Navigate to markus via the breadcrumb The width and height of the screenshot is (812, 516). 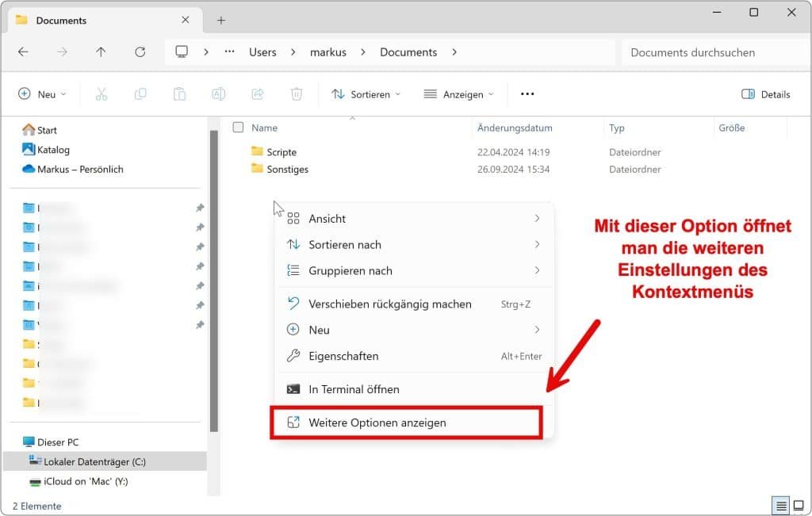click(328, 52)
